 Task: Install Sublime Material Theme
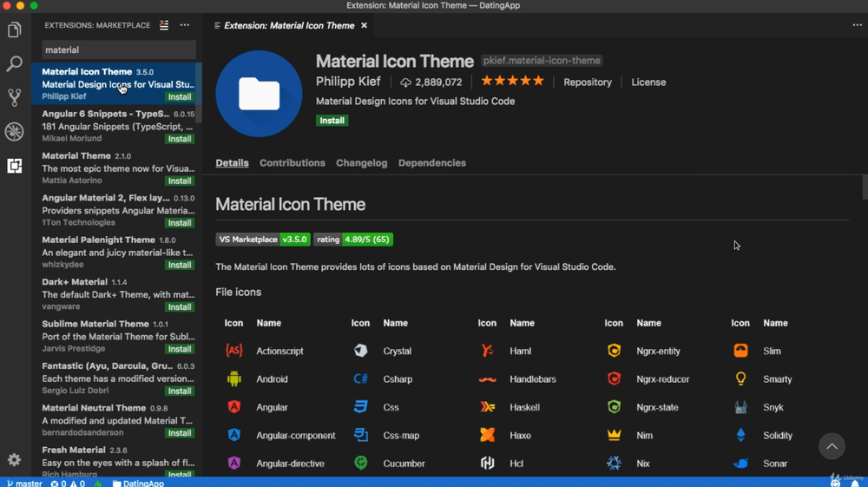tap(180, 349)
